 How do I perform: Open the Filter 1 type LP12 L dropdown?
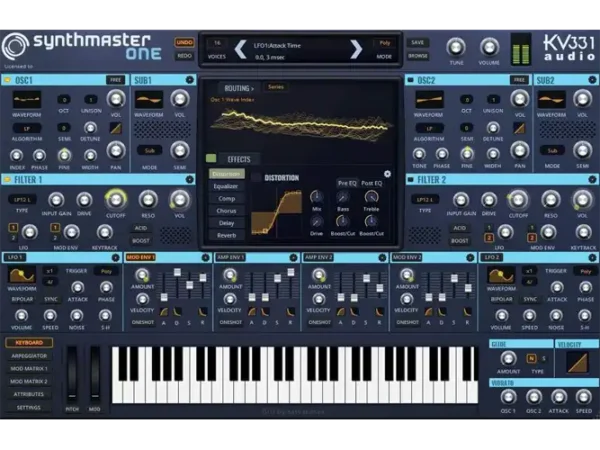(x=22, y=200)
